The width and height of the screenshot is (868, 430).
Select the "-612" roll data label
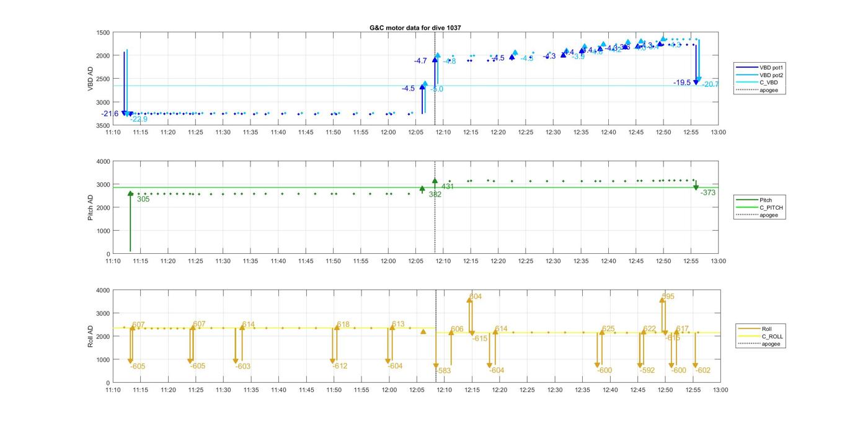tap(340, 366)
